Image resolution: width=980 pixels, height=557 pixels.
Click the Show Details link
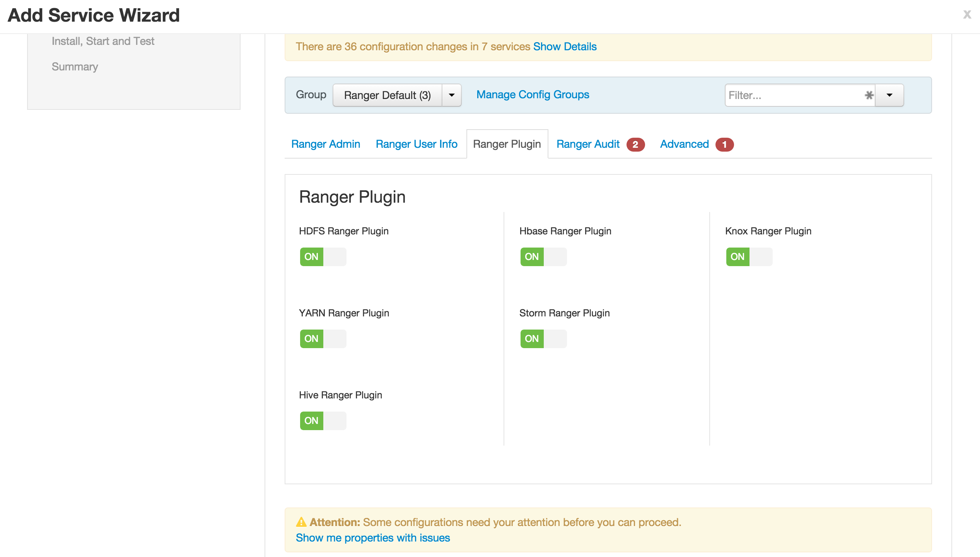click(x=565, y=47)
